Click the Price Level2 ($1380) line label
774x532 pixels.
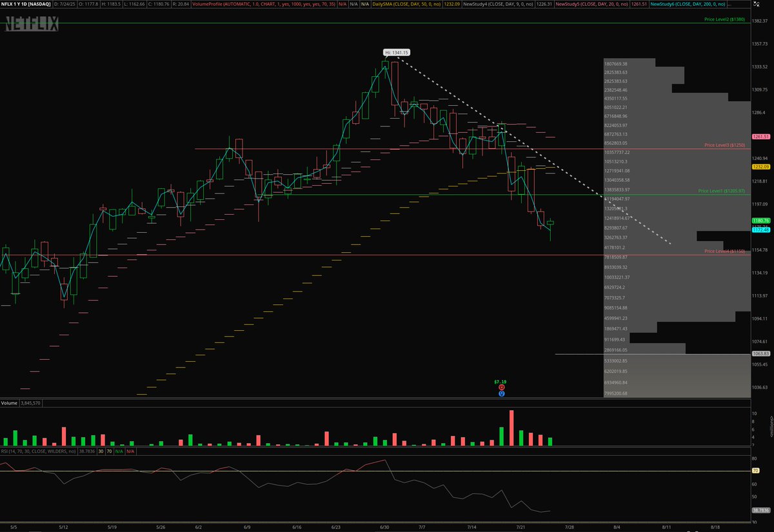point(725,20)
